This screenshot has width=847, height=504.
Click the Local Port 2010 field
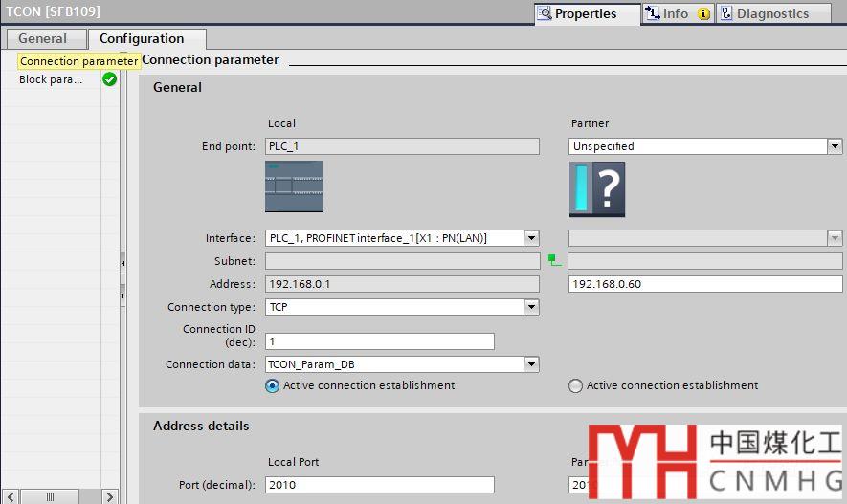coord(380,485)
